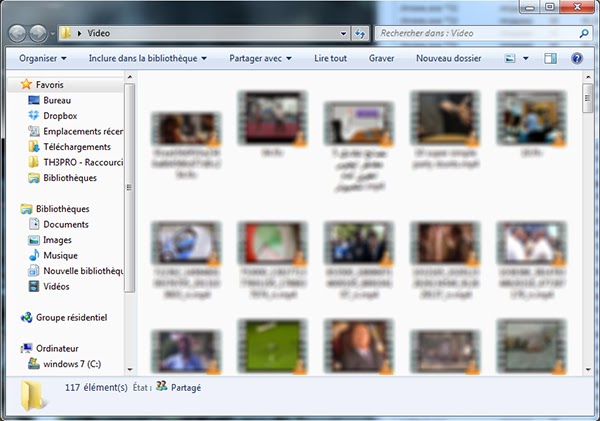This screenshot has height=421, width=600.
Task: Click the Vidéos filmstrip icon in sidebar
Action: 34,286
